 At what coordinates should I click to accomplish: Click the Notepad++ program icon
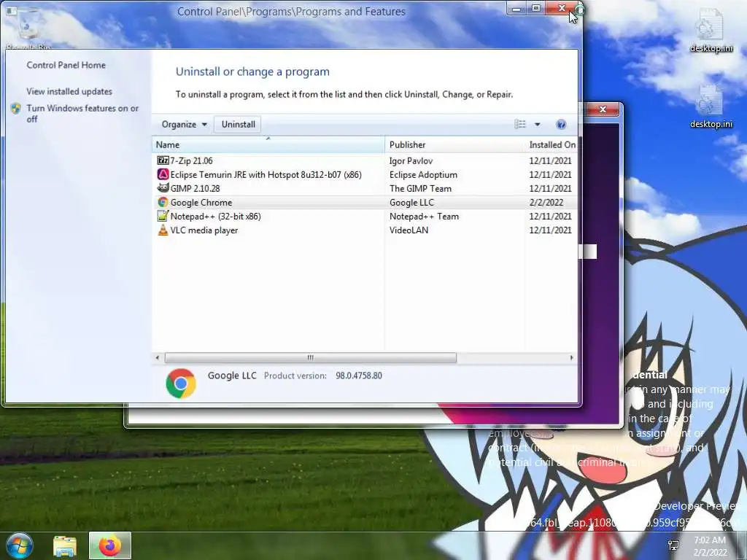pyautogui.click(x=163, y=216)
